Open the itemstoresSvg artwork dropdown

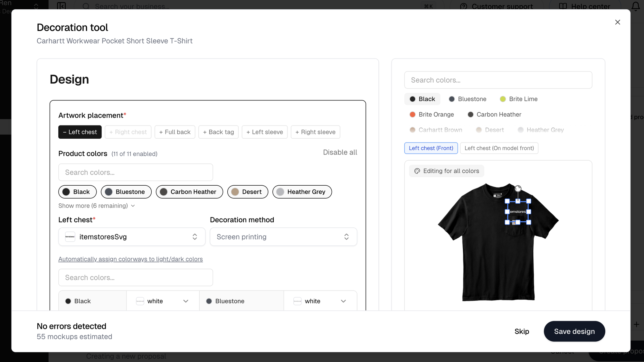(x=132, y=237)
